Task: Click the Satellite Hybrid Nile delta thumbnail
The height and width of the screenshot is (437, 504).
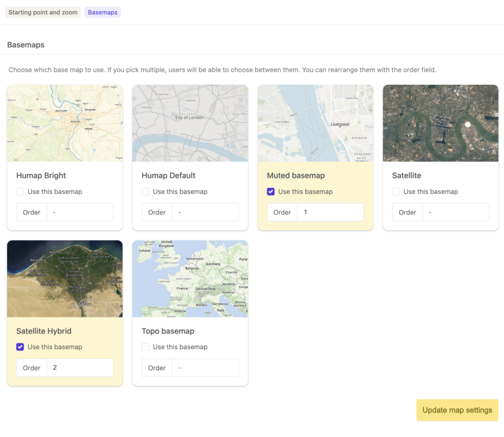Action: (x=64, y=279)
